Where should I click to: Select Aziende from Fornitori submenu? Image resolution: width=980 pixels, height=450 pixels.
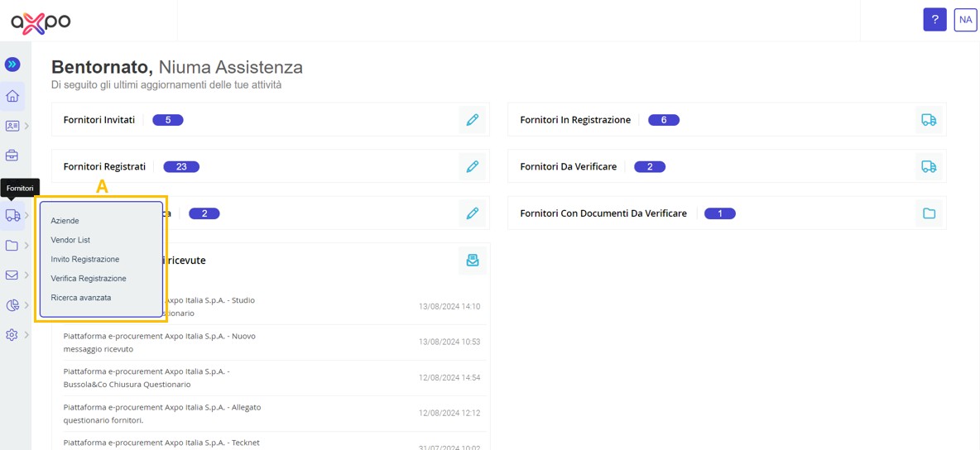pos(65,221)
